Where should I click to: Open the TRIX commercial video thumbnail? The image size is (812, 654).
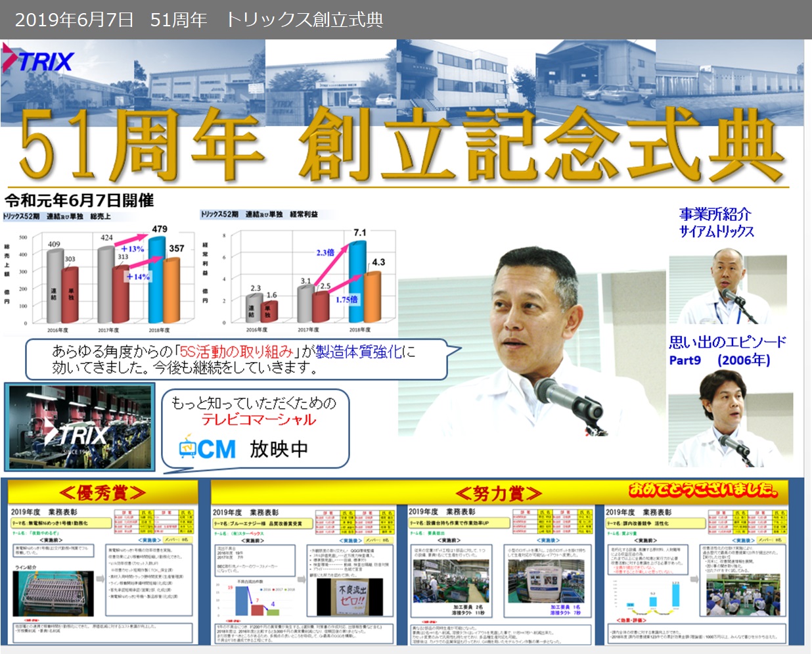click(79, 427)
